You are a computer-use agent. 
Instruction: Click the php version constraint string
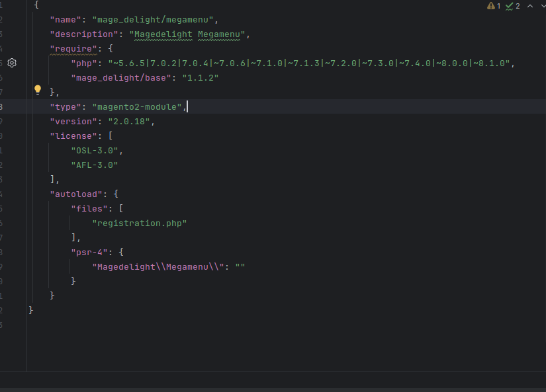coord(311,63)
